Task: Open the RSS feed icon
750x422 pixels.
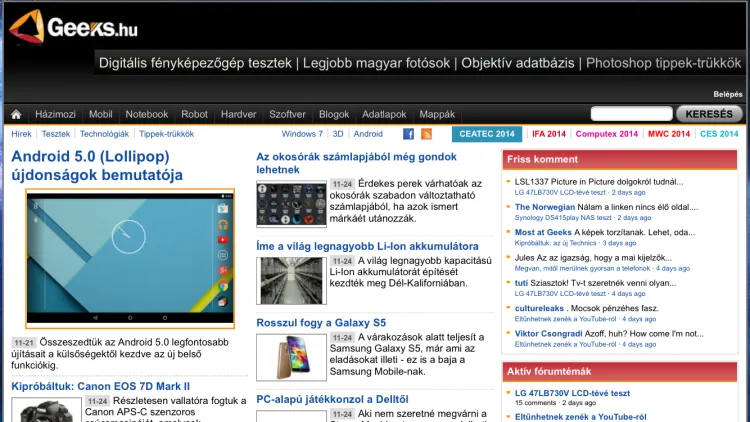Action: pyautogui.click(x=426, y=134)
